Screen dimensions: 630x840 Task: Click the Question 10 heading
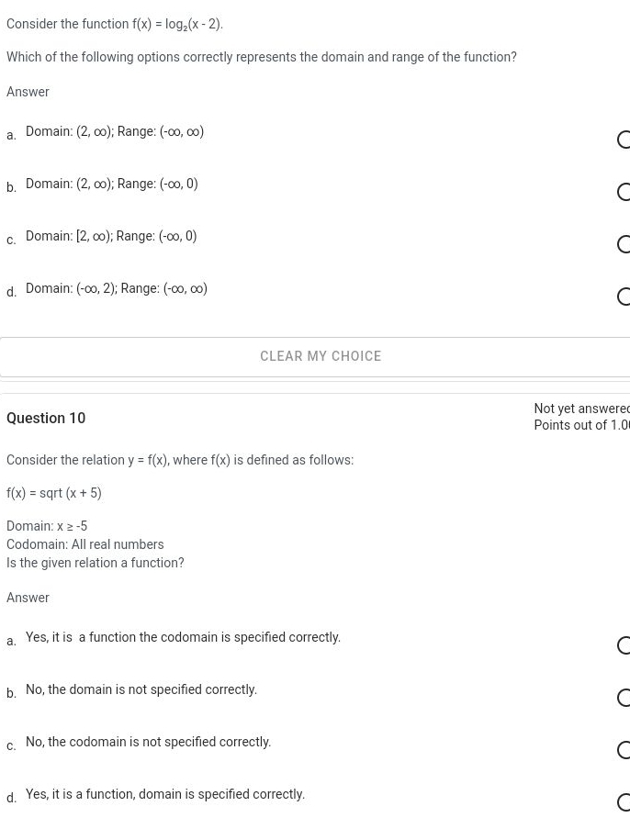46,419
